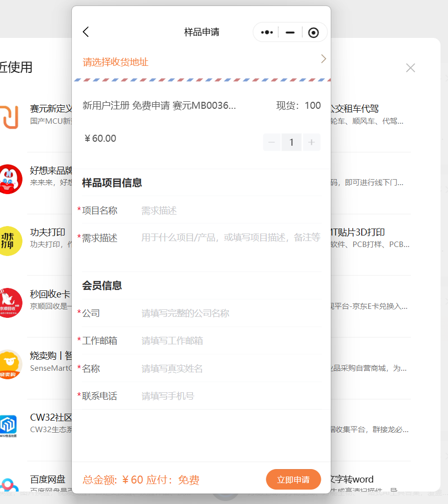Screen dimensions: 448x504
Task: Click the 现货: 100 stock label
Action: coord(298,105)
